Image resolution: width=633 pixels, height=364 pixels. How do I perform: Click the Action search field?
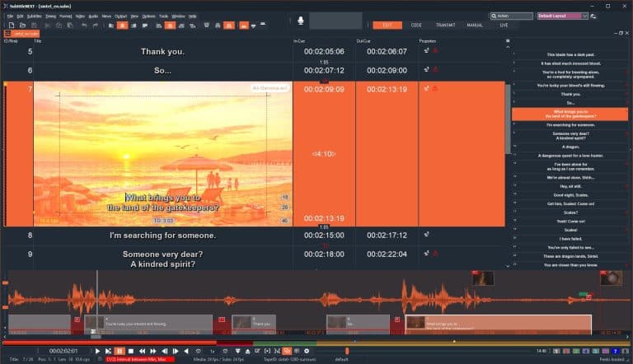pos(512,16)
